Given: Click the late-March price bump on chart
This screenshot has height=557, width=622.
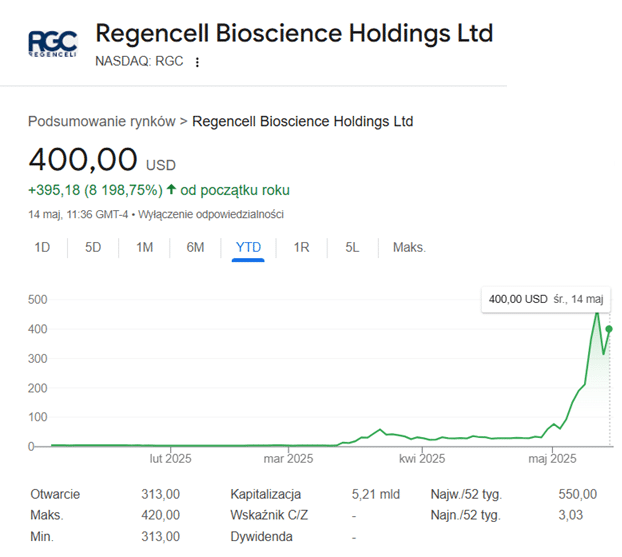Looking at the screenshot, I should (380, 430).
